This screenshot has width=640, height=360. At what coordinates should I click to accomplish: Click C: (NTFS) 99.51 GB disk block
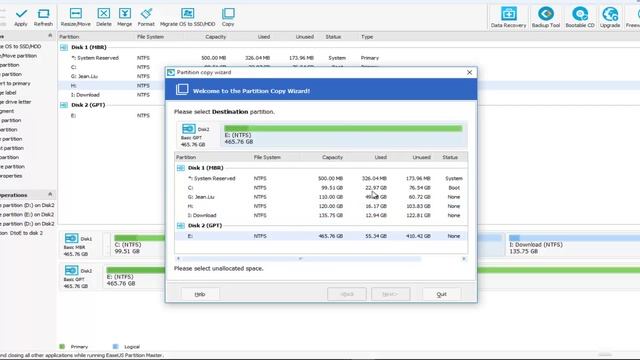139,244
